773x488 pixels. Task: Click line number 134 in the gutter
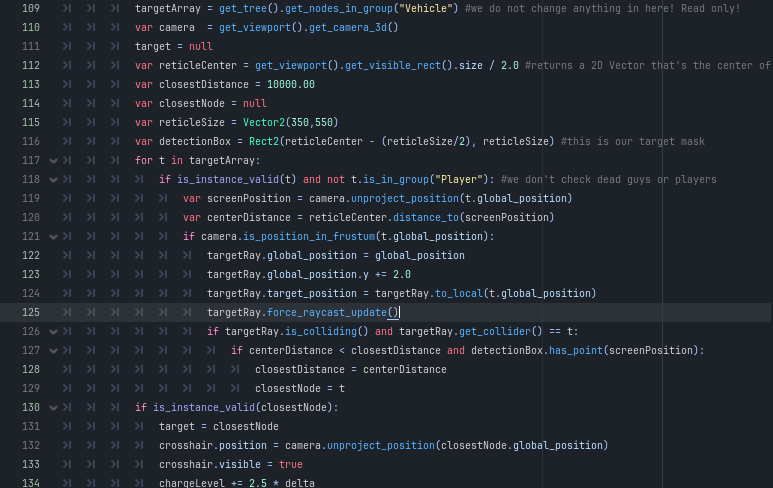pyautogui.click(x=30, y=483)
